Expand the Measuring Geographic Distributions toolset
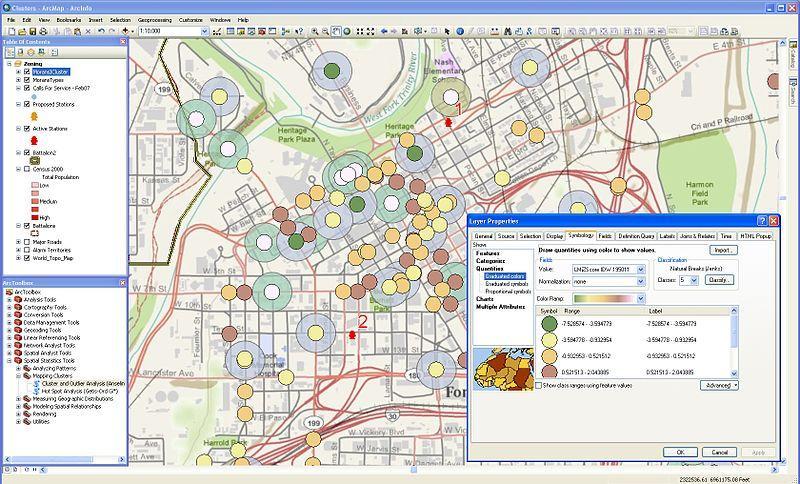 [x=19, y=399]
